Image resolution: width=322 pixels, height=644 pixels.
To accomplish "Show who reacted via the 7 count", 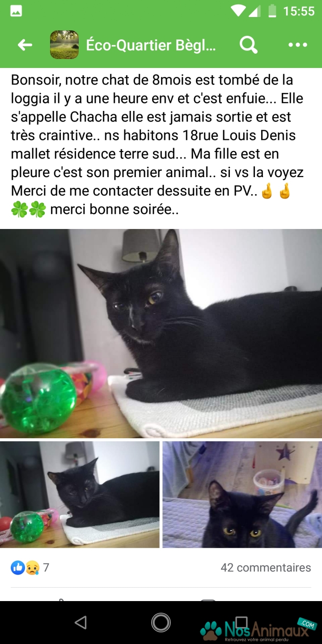I will (46, 568).
